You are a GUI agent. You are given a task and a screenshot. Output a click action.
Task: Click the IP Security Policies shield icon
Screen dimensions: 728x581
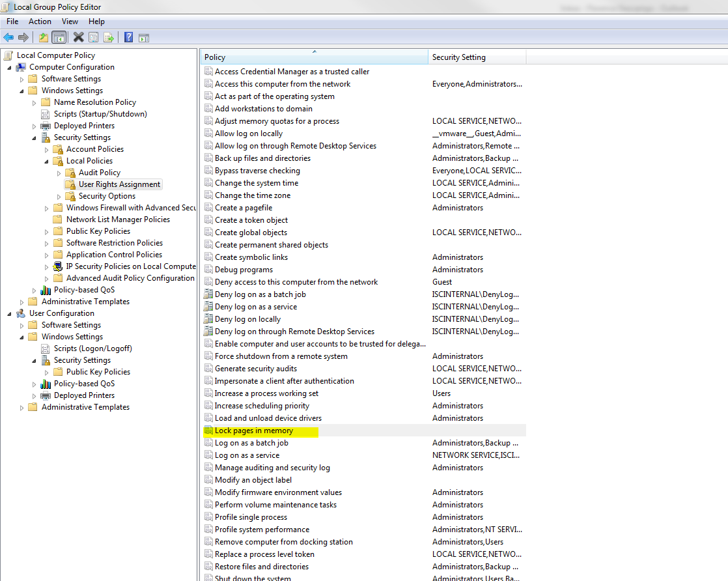pyautogui.click(x=57, y=266)
